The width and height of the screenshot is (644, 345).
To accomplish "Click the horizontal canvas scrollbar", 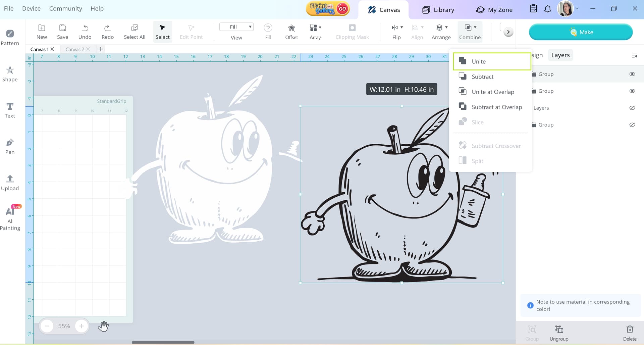I will (163, 342).
